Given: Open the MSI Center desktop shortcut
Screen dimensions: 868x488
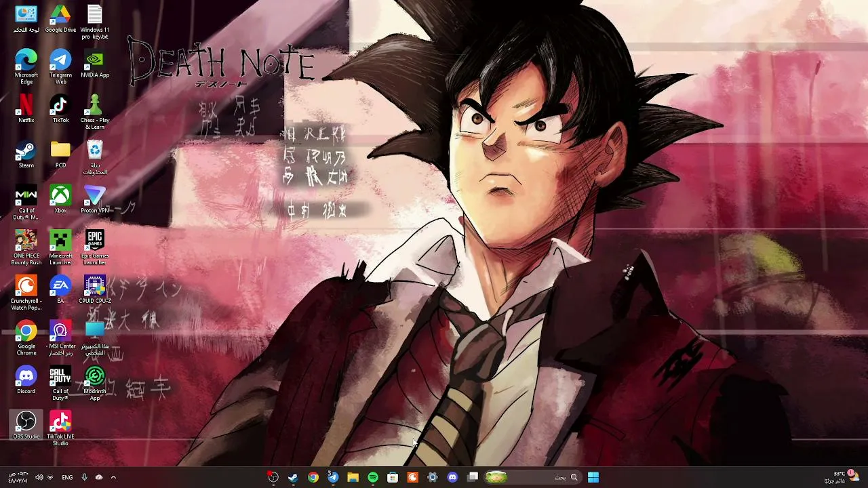Looking at the screenshot, I should (60, 338).
